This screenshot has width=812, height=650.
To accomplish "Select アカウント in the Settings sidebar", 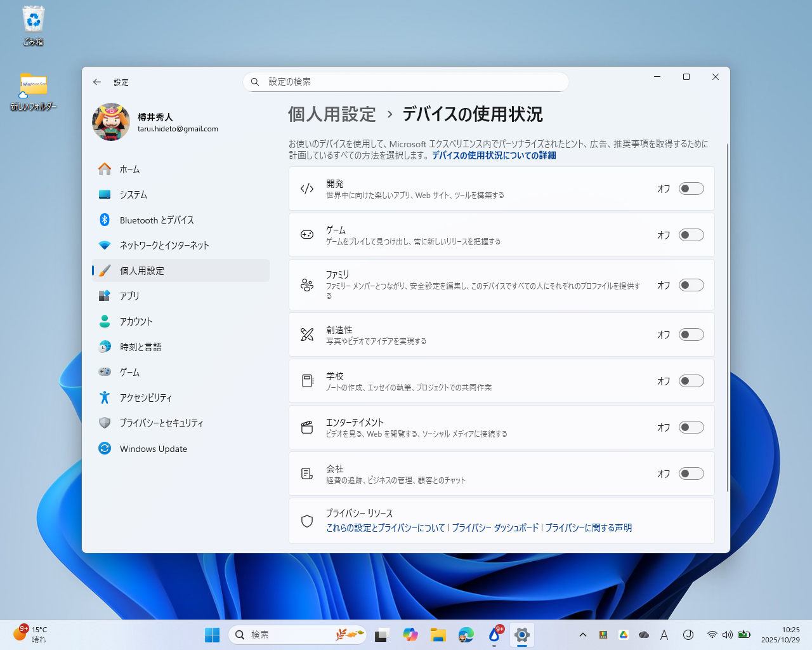I will [136, 321].
